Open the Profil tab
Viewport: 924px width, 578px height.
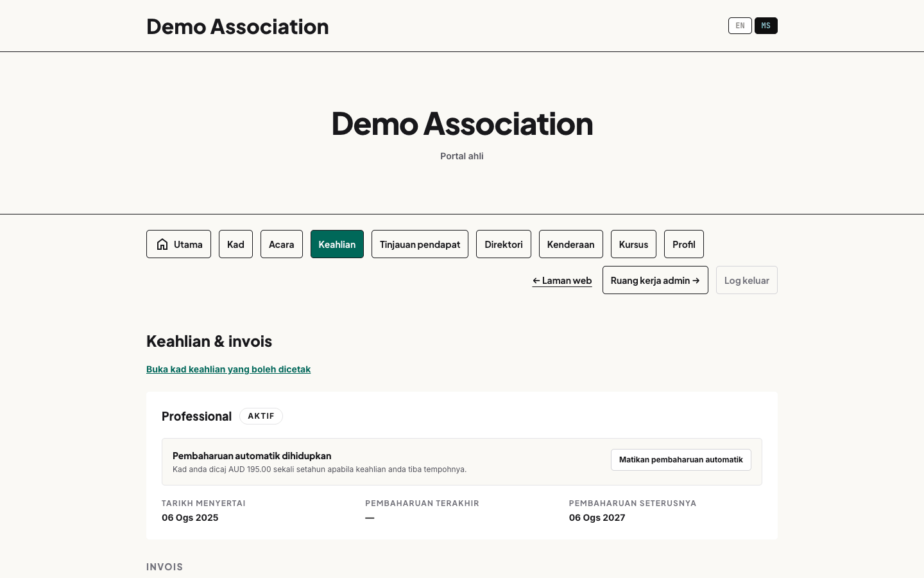[684, 244]
